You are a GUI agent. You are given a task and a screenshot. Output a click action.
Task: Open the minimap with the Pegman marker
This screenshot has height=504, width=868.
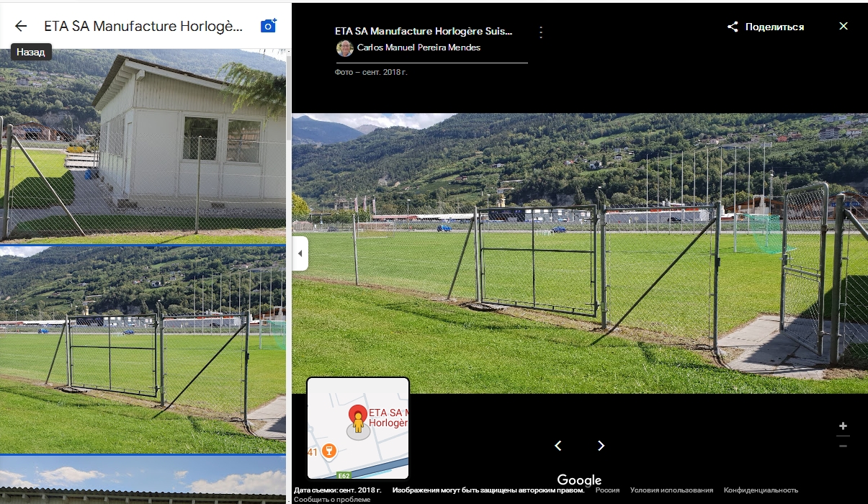coord(358,428)
